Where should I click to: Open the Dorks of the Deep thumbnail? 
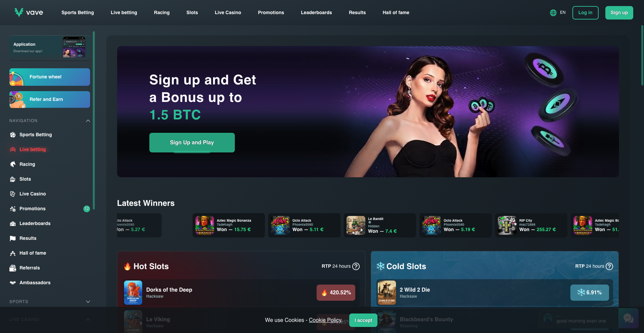pyautogui.click(x=133, y=293)
